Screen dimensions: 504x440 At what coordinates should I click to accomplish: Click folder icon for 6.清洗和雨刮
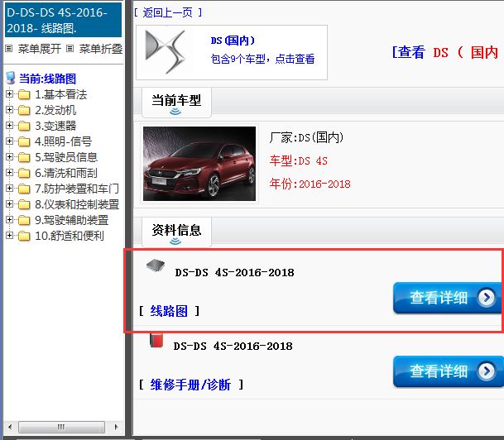tap(24, 173)
